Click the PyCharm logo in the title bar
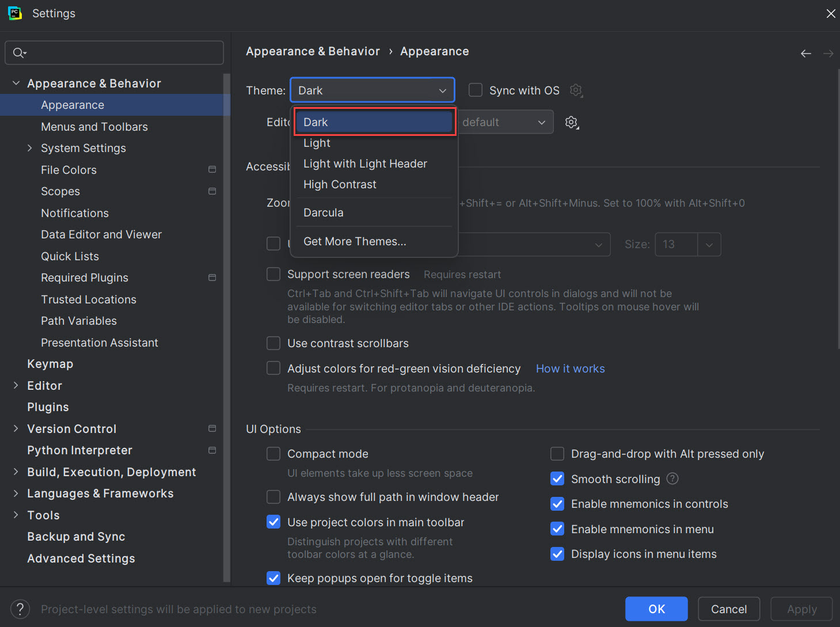The height and width of the screenshot is (627, 840). coord(14,13)
